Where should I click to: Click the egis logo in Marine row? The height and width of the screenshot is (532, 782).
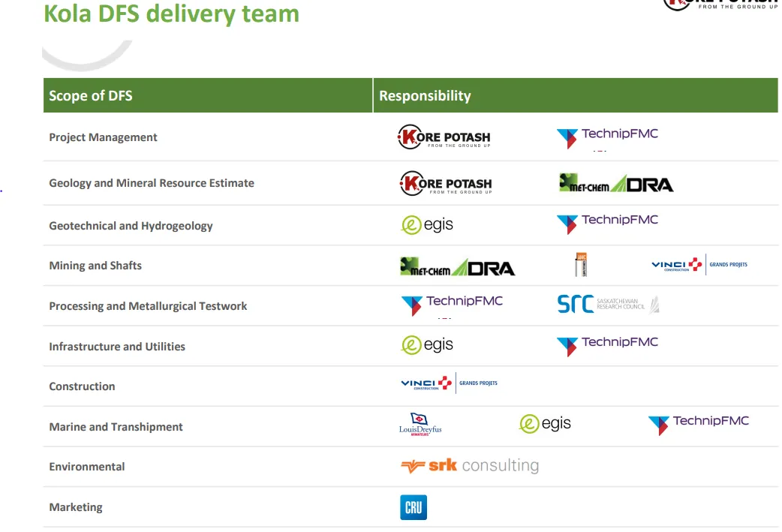click(545, 424)
